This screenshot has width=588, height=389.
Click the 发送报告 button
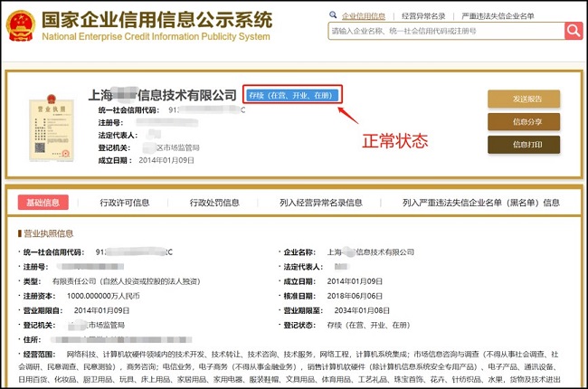coord(524,99)
